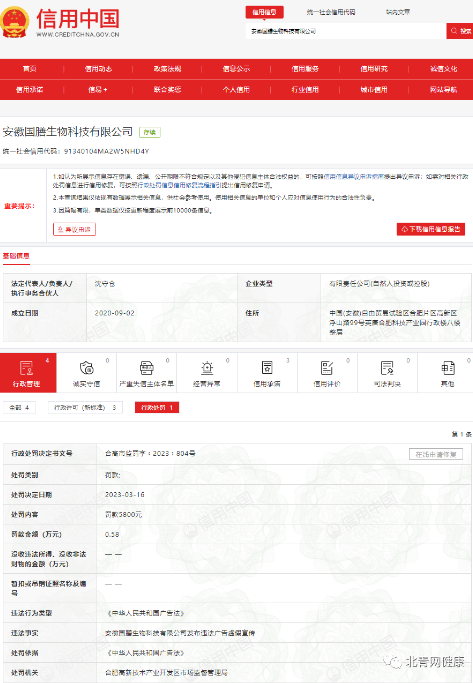Click the 违法行为类型 value 《中华人民共和国广告法》
Screen dimensions: 473x683
click(x=145, y=613)
